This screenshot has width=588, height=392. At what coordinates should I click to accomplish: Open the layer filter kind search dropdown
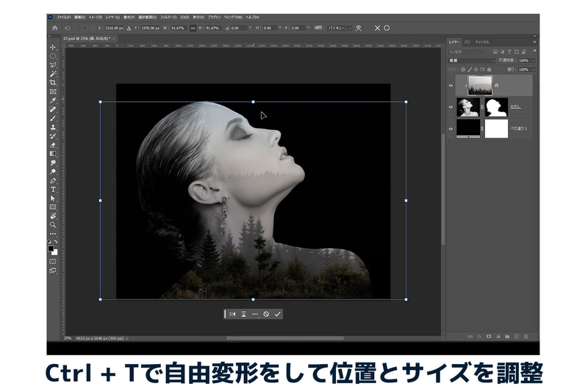coord(468,51)
